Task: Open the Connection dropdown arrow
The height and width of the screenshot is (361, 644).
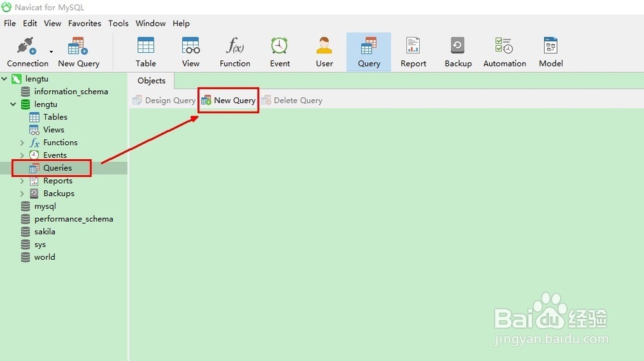Action: click(52, 52)
